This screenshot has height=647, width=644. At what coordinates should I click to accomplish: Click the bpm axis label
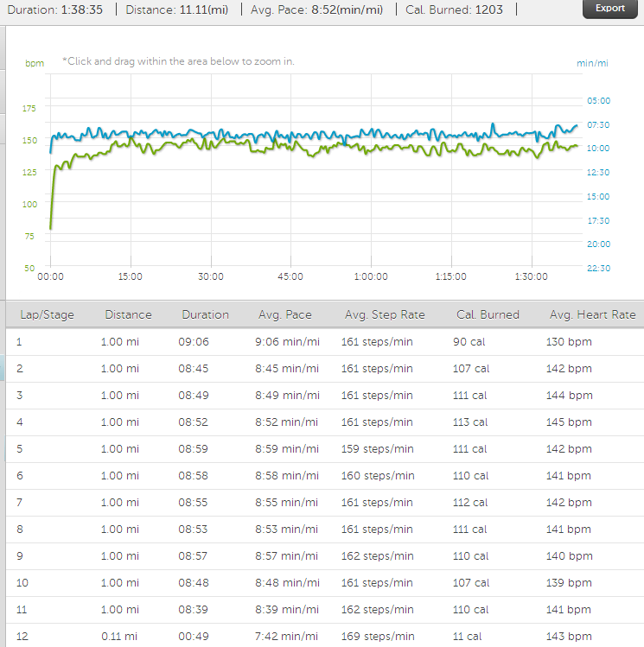pyautogui.click(x=35, y=64)
